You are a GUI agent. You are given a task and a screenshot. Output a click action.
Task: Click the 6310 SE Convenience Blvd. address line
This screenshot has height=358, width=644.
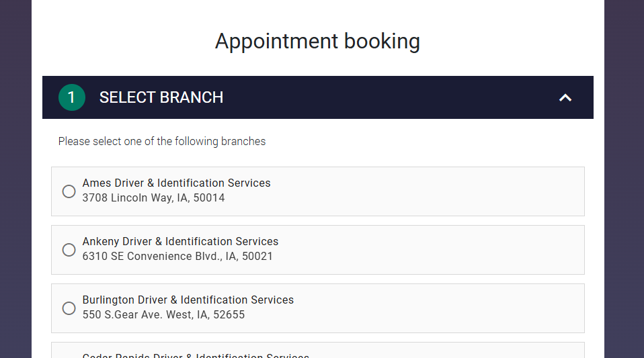[x=177, y=256]
